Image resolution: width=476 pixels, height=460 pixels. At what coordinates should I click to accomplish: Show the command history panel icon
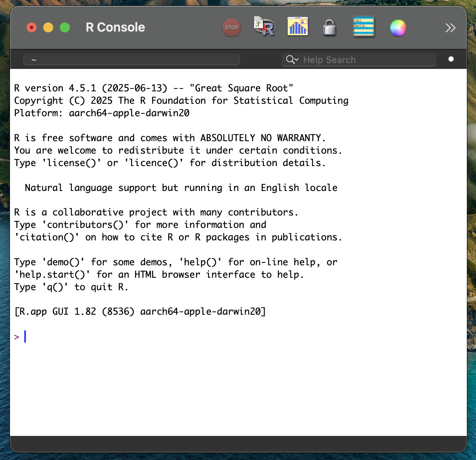(364, 27)
